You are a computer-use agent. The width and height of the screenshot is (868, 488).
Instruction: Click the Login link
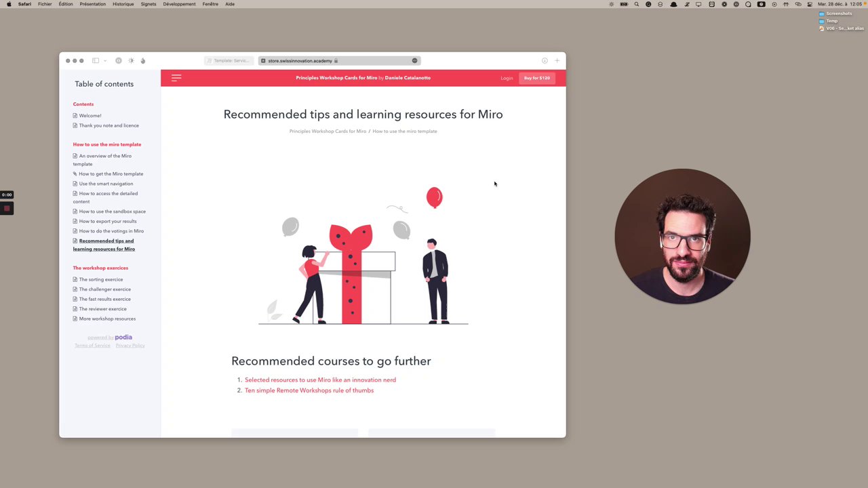point(507,78)
